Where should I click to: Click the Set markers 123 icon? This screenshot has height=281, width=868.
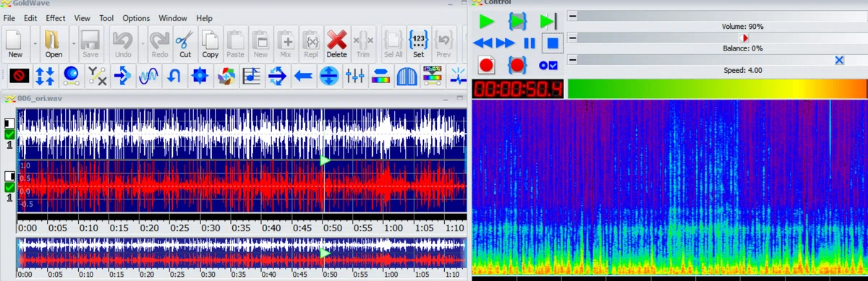pyautogui.click(x=418, y=43)
